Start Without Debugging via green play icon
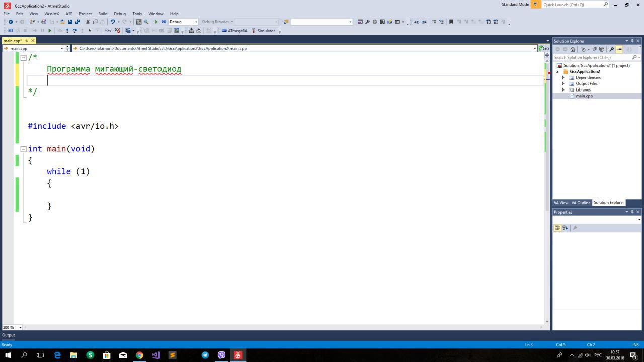644x362 pixels. pos(156,22)
